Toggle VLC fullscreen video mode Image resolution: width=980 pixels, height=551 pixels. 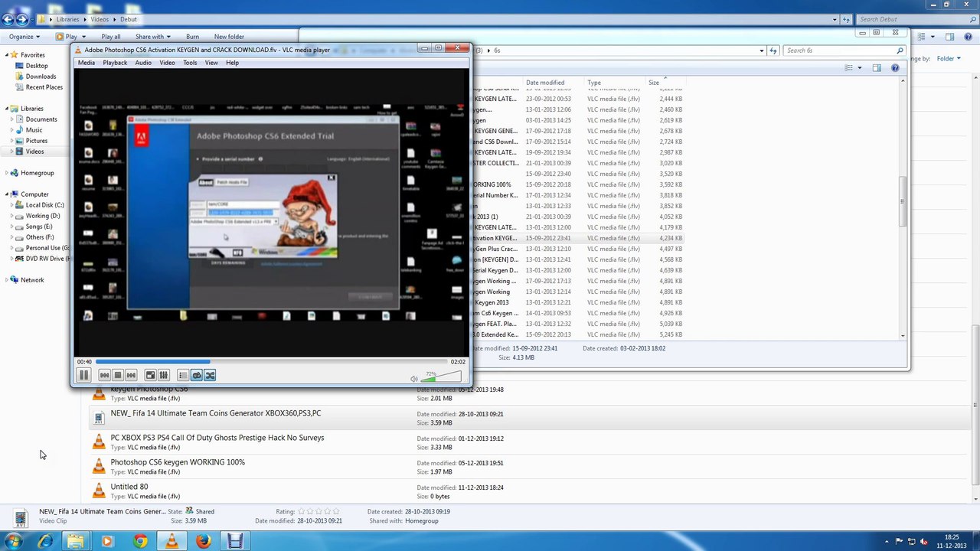[x=150, y=375]
